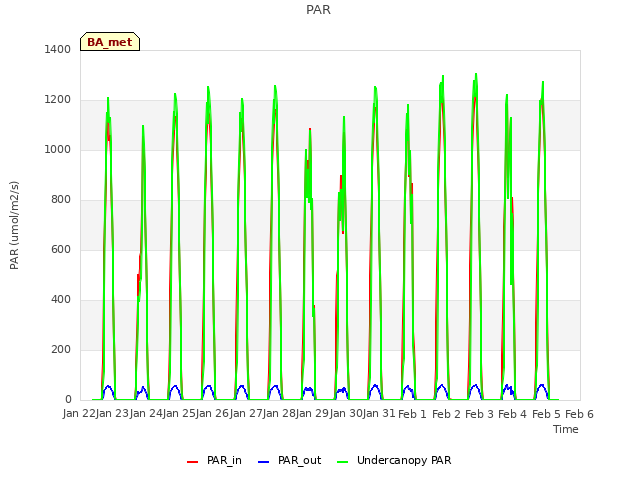Click the green Undercanopy PAR legend swatch
The height and width of the screenshot is (480, 640).
click(x=343, y=462)
